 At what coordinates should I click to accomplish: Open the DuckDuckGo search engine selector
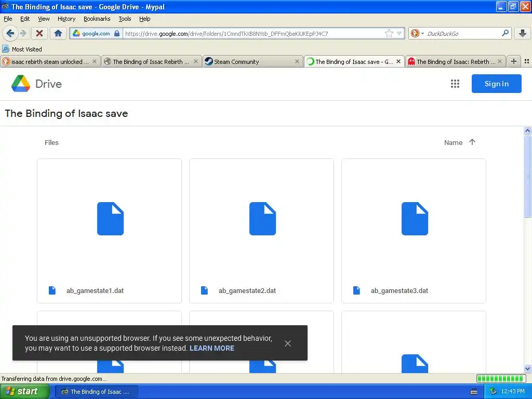[x=417, y=33]
